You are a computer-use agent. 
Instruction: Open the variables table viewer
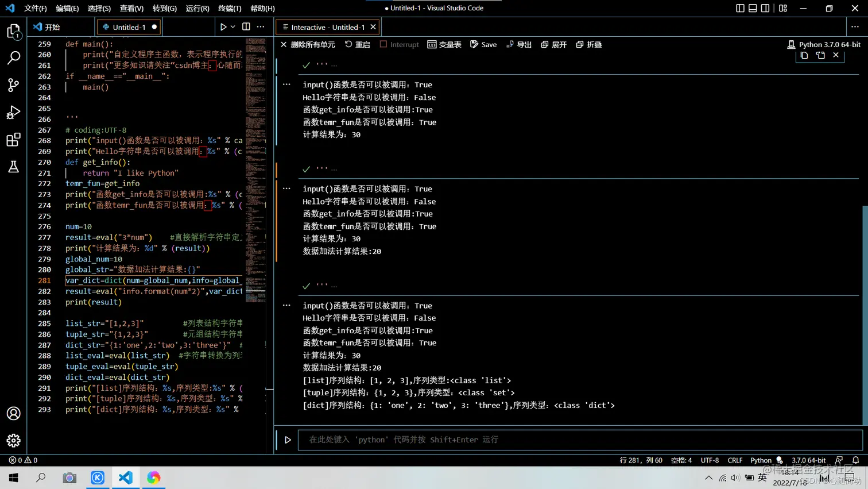tap(444, 44)
